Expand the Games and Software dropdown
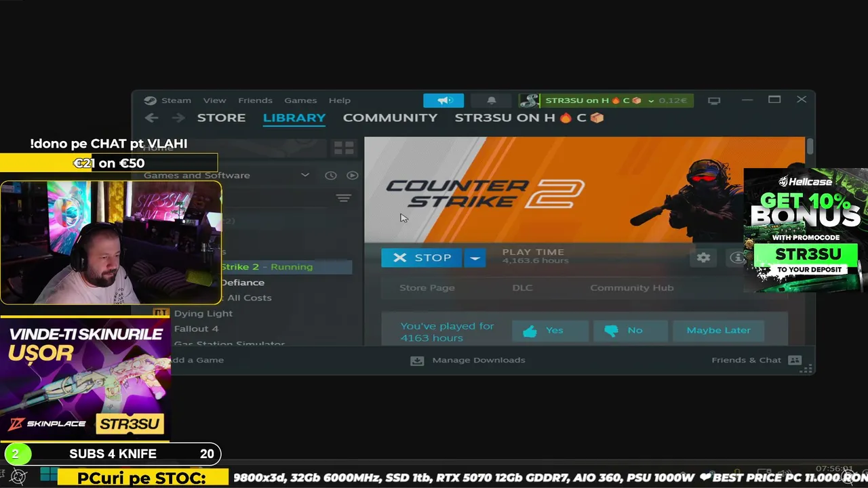 [304, 175]
